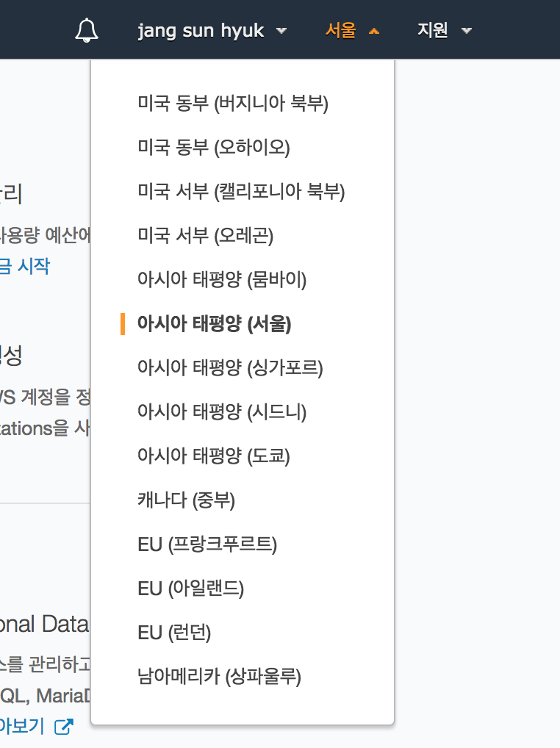560x748 pixels.
Task: Choose 캐나다 (중부) region
Action: pyautogui.click(x=186, y=500)
